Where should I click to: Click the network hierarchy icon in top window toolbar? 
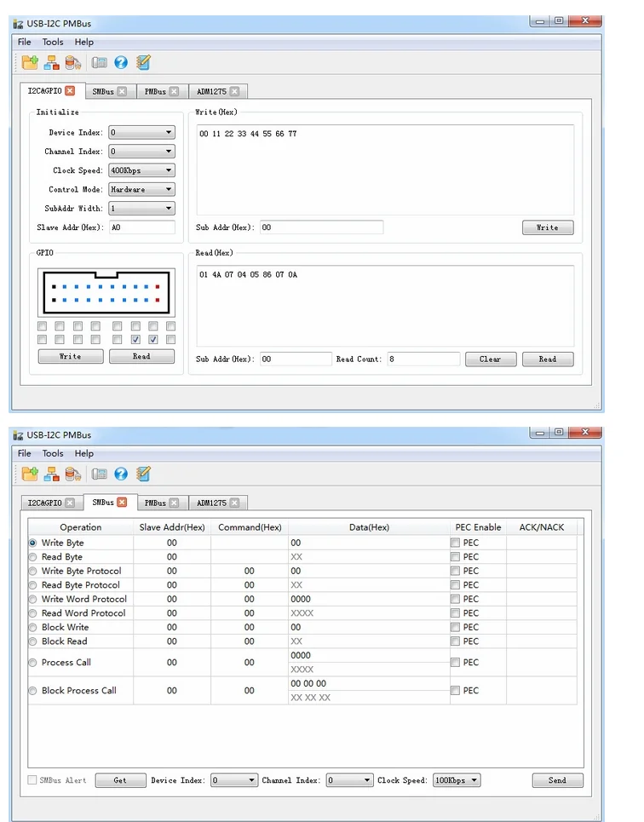tap(52, 62)
